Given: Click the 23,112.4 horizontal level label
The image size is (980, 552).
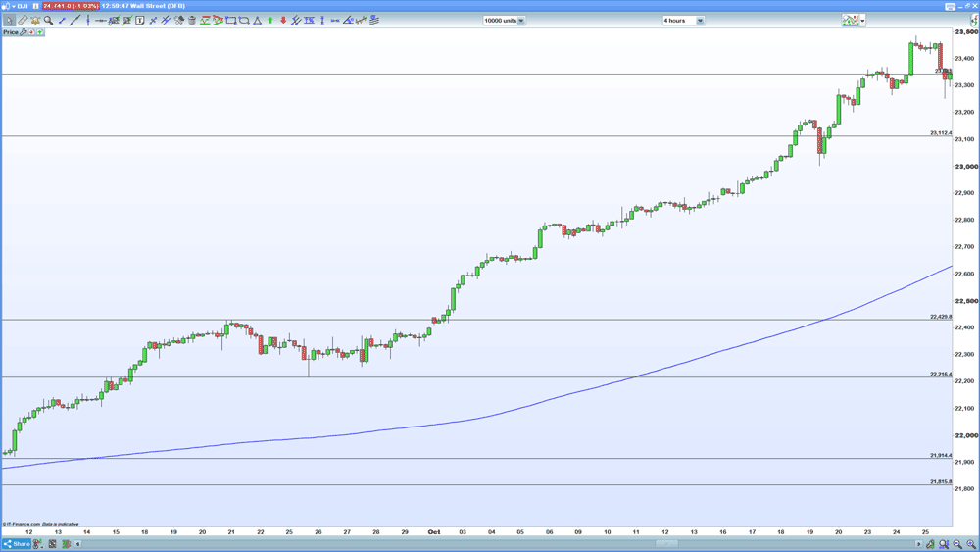Looking at the screenshot, I should [941, 133].
